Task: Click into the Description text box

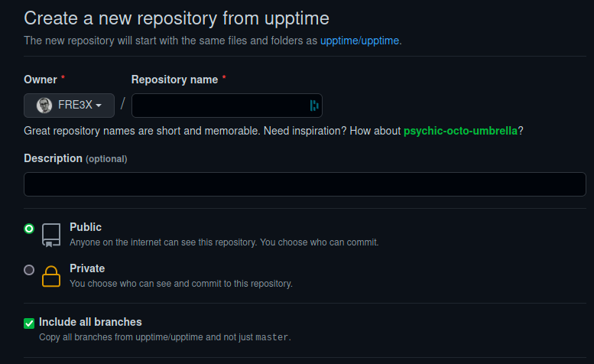Action: click(x=304, y=184)
